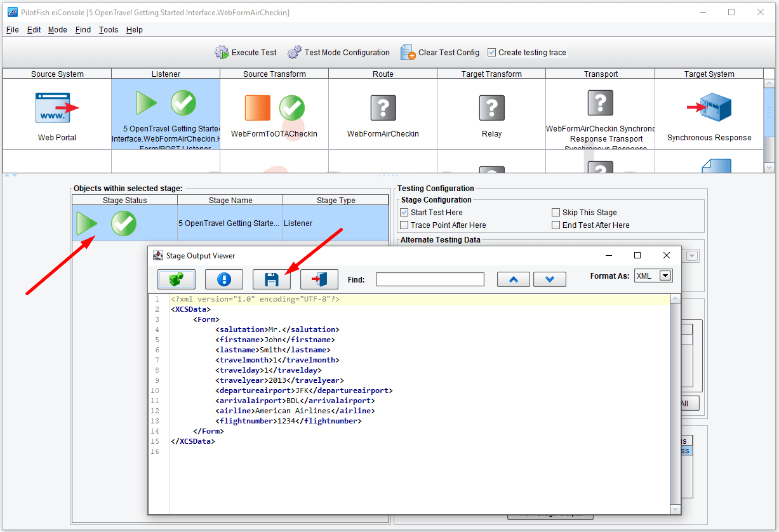Click scroll-up arrow in Stage Output Viewer

tap(676, 299)
